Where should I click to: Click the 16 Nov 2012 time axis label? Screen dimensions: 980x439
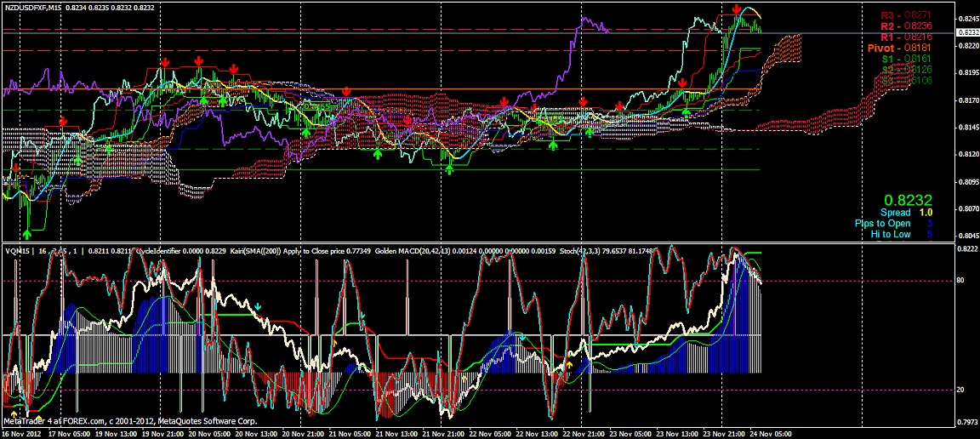[x=20, y=433]
